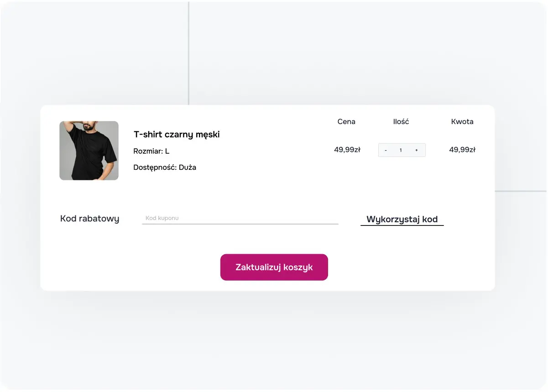This screenshot has height=392, width=548.
Task: Click the "Kwota" column header
Action: (462, 122)
